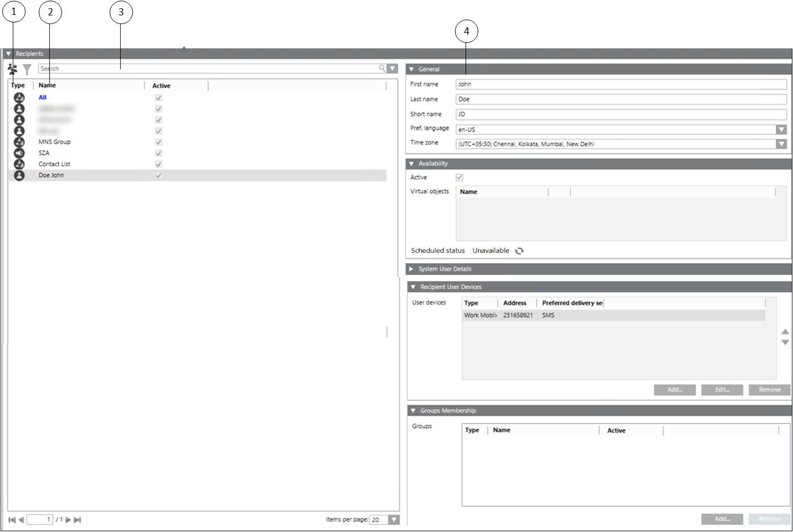Screen dimensions: 793x532
Task: Toggle the Active checkbox under Availability
Action: pos(459,178)
